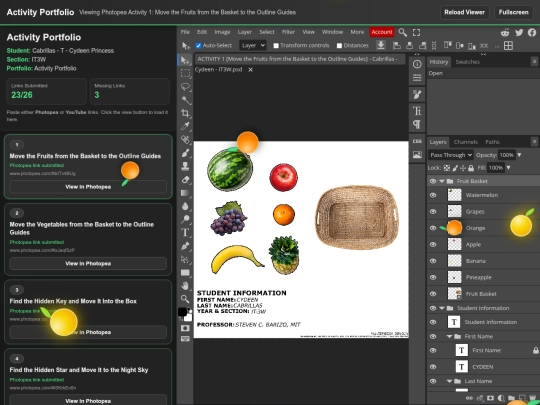This screenshot has height=405, width=540.
Task: Open the Info panel icon
Action: (x=417, y=64)
